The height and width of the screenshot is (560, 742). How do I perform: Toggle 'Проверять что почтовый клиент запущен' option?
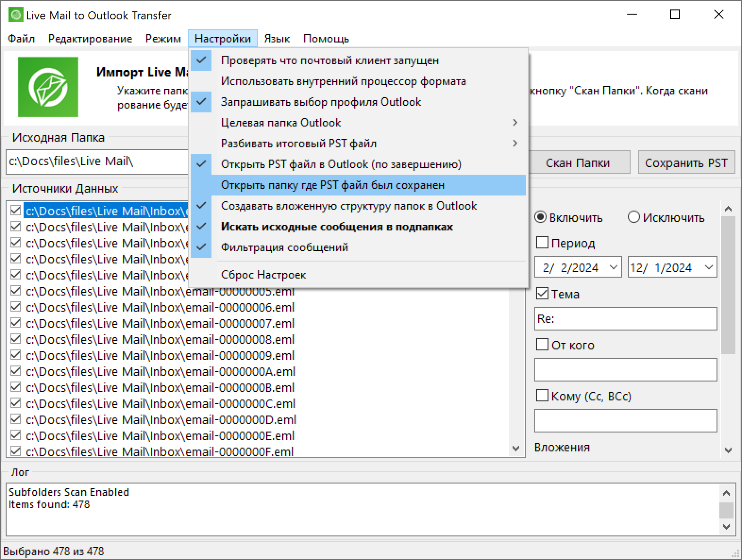pos(358,60)
